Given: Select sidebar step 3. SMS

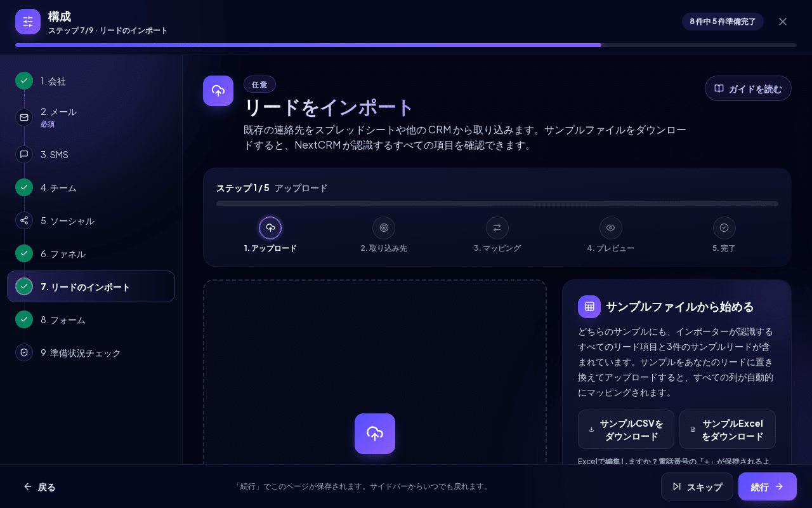Looking at the screenshot, I should click(91, 154).
